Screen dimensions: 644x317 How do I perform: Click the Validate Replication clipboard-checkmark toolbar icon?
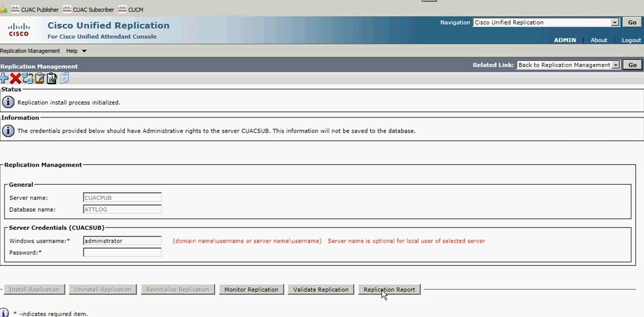click(52, 78)
